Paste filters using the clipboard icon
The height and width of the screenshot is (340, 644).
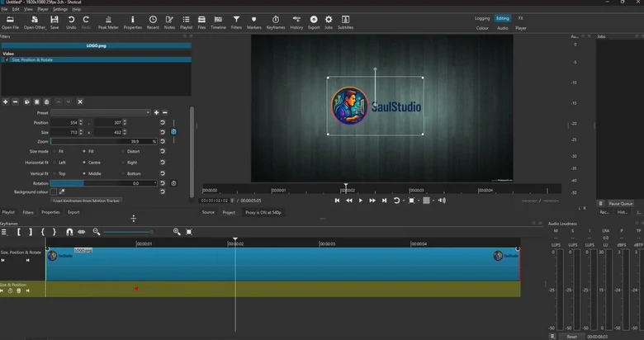(36, 102)
